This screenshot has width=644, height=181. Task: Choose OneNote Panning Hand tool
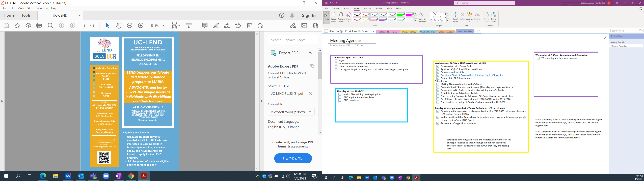pyautogui.click(x=341, y=17)
